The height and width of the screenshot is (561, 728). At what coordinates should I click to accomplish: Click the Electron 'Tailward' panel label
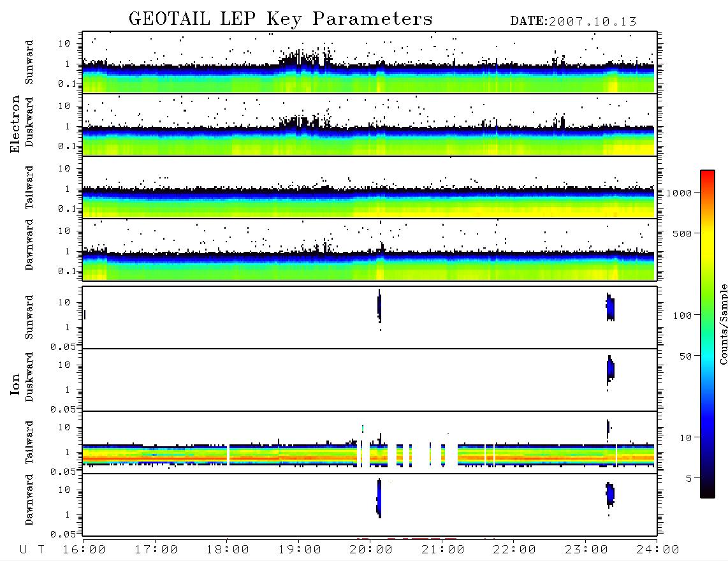(29, 187)
